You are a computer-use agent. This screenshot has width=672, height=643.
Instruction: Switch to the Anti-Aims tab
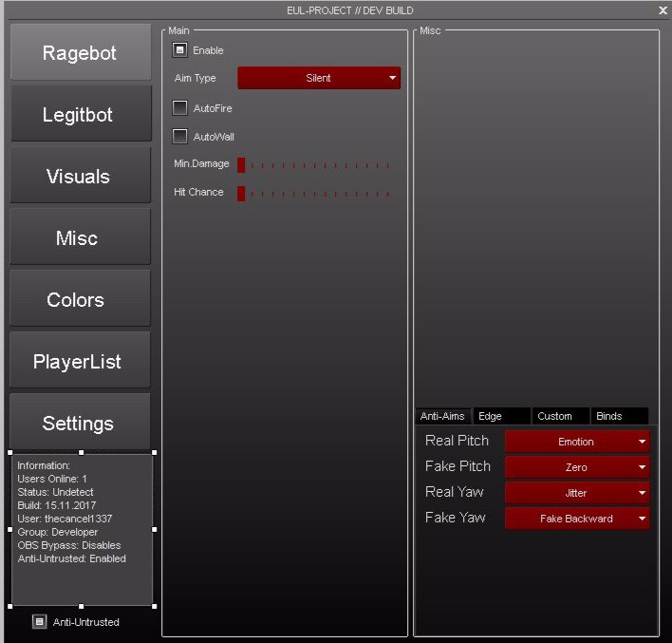(x=442, y=416)
